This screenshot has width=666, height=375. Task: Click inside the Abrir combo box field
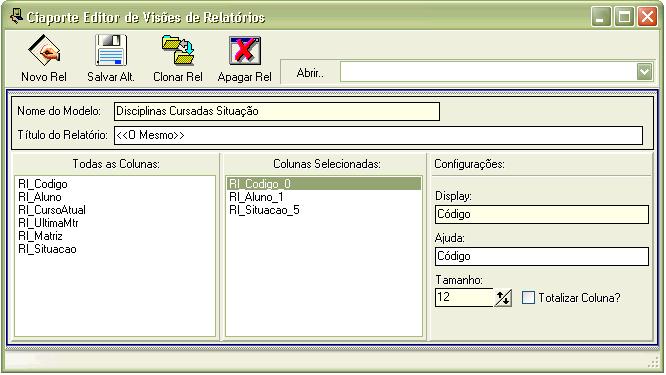488,72
